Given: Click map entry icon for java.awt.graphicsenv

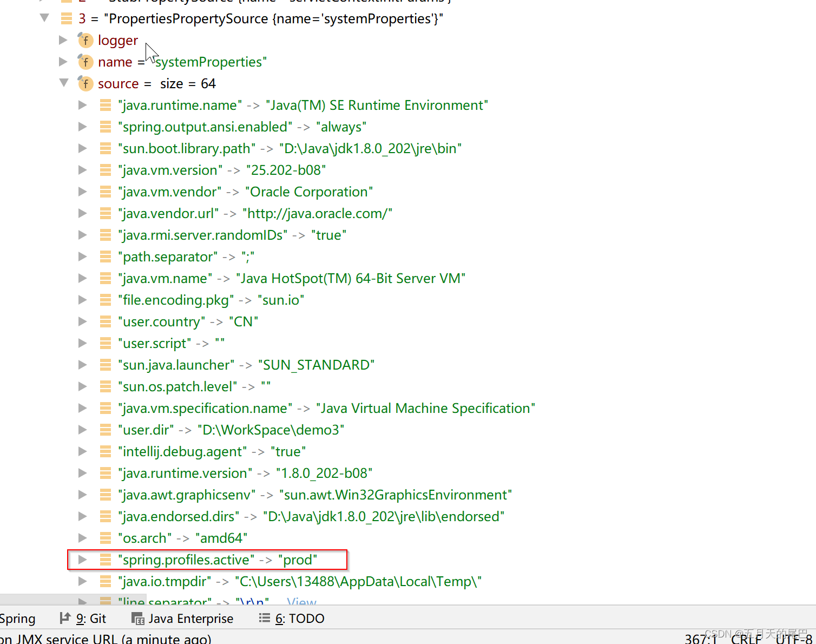Looking at the screenshot, I should coord(106,495).
